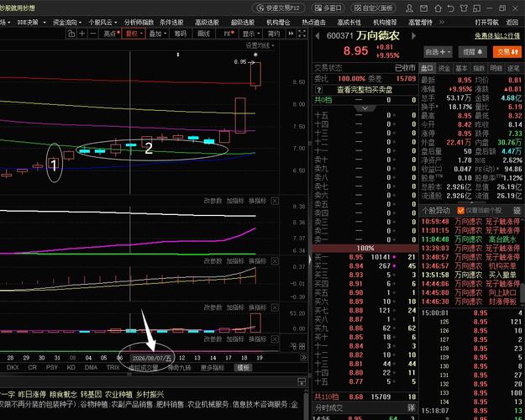525x420 pixels.
Task: Select the TRIX indicator tab
Action: click(113, 367)
